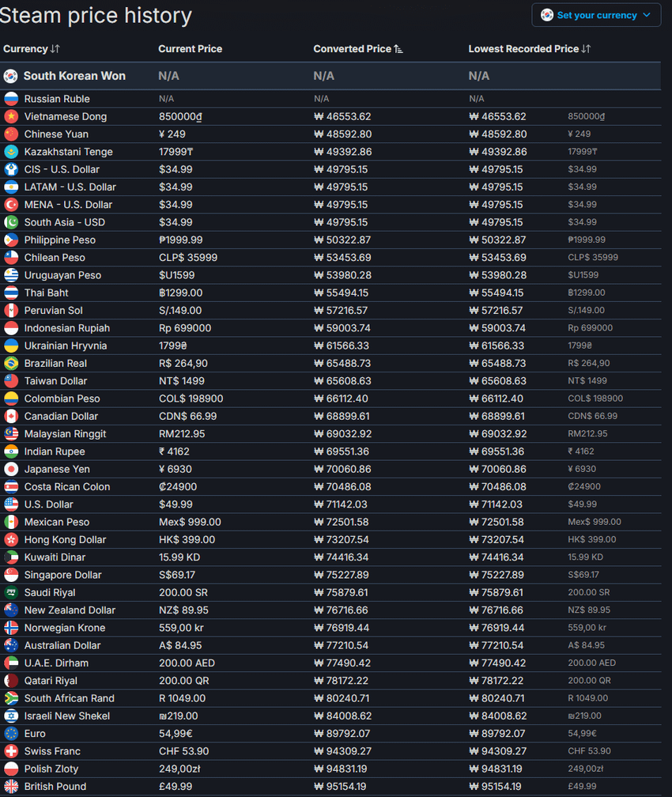Select the Norwegian Krone currency name
The height and width of the screenshot is (797, 672).
pyautogui.click(x=65, y=628)
